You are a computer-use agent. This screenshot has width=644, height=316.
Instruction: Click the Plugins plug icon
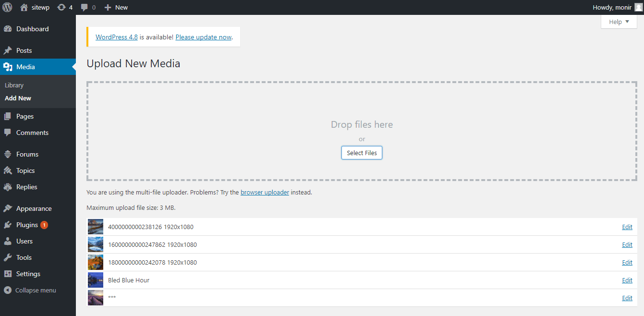tap(8, 225)
